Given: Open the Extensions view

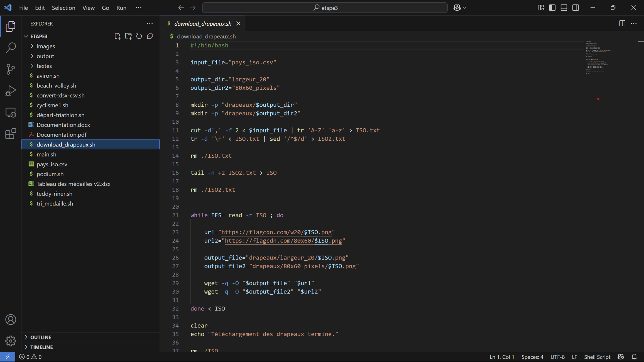Looking at the screenshot, I should [x=11, y=134].
